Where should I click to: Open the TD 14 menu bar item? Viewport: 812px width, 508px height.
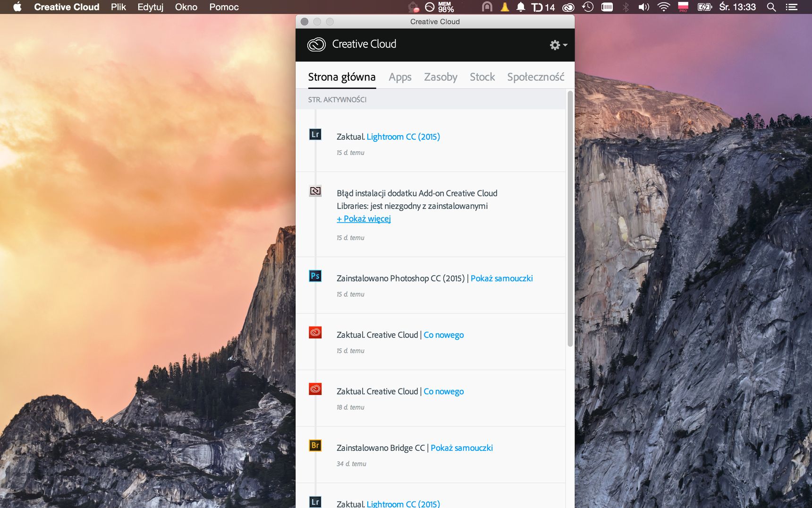[x=543, y=7]
